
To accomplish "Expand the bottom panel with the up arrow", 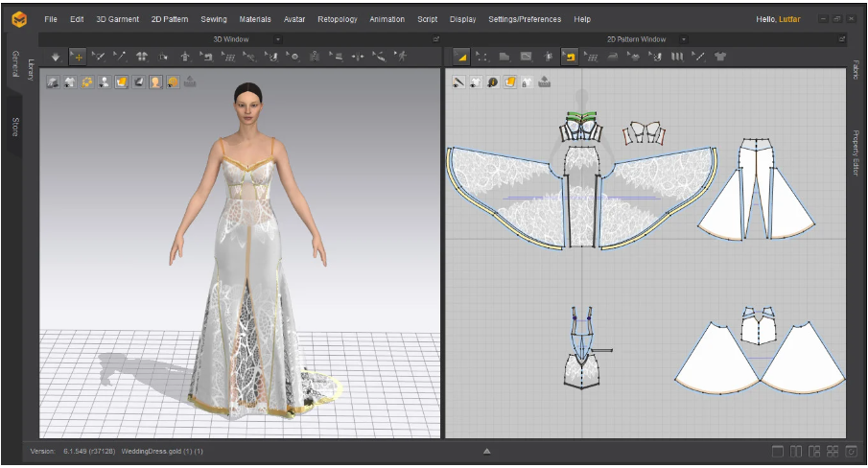I will pyautogui.click(x=486, y=451).
